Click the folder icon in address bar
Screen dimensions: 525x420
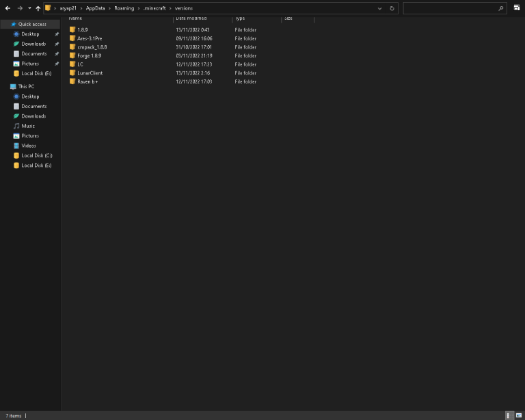[x=48, y=8]
